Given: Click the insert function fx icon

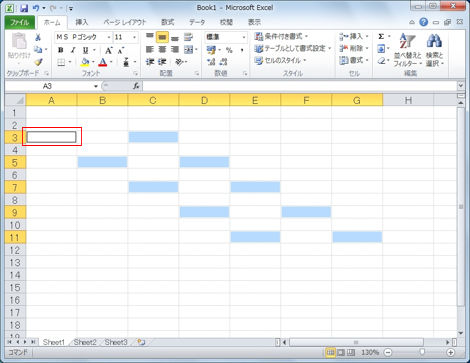Looking at the screenshot, I should [x=136, y=86].
